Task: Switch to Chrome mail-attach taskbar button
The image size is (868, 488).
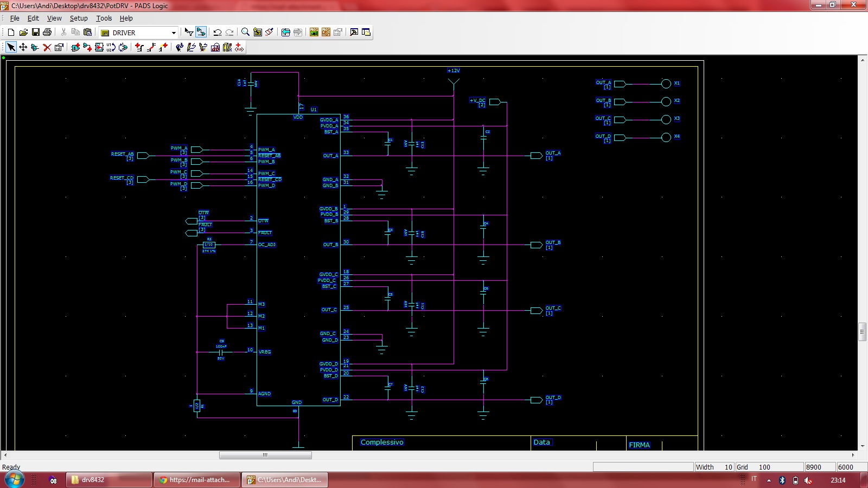Action: (197, 480)
